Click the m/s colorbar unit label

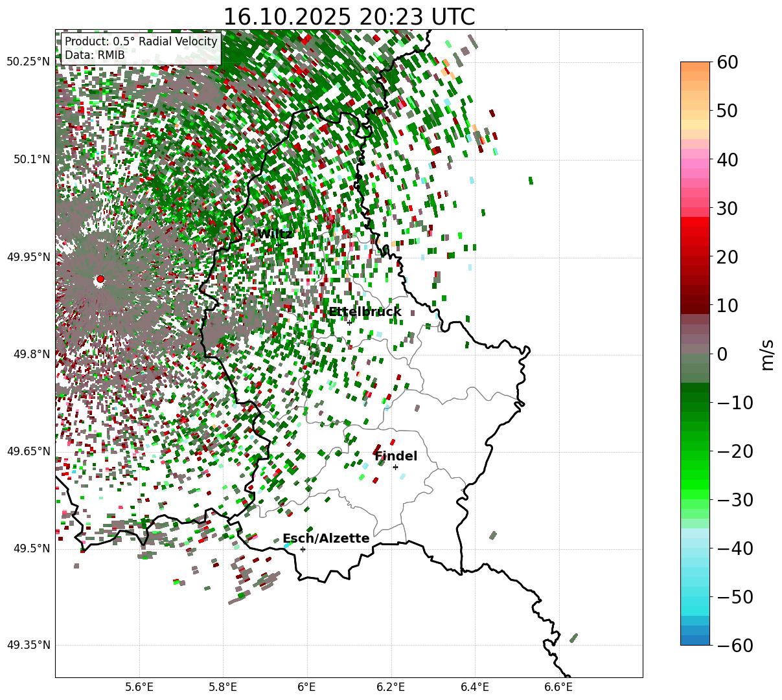tap(768, 354)
